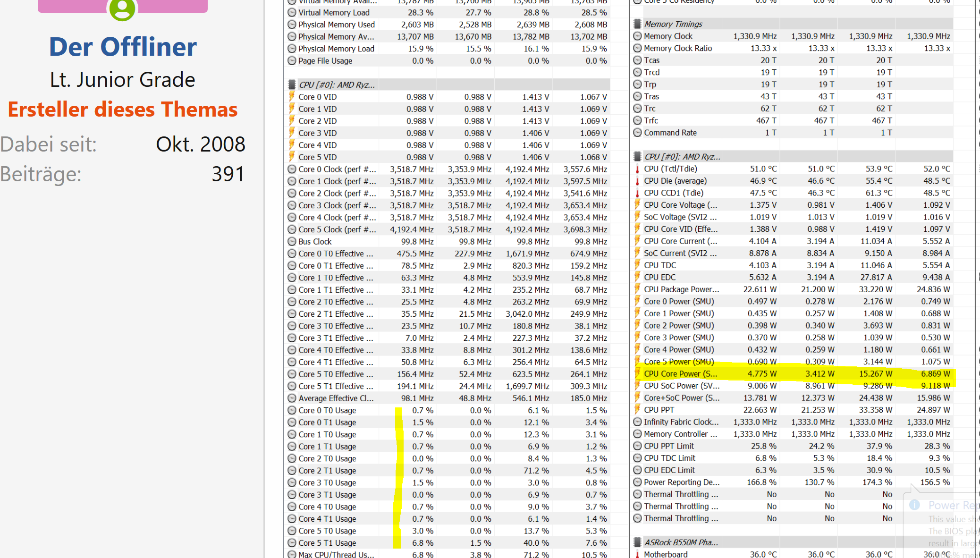Click the lightning icon beside Core 0 VID
The image size is (980, 558).
292,97
